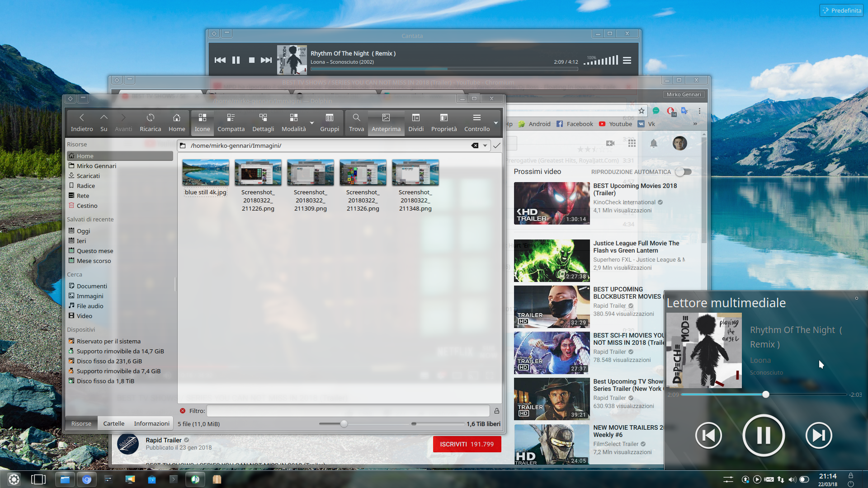Open Proprietà from Dolphin toolbar

[444, 122]
